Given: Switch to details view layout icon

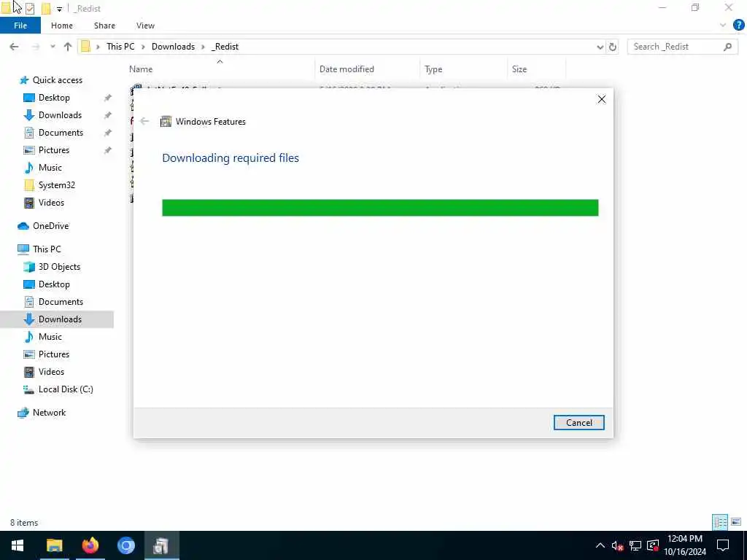Looking at the screenshot, I should (720, 522).
